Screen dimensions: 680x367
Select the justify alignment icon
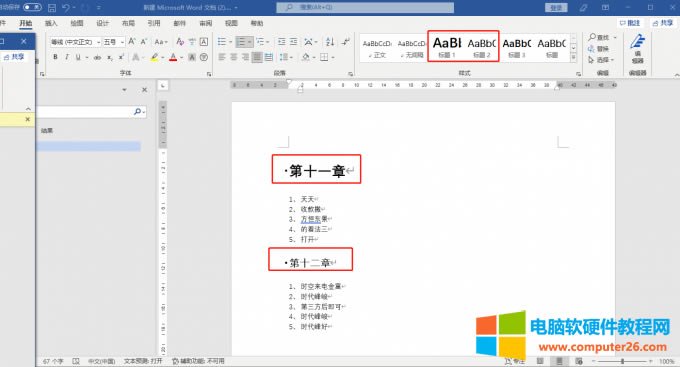click(257, 57)
